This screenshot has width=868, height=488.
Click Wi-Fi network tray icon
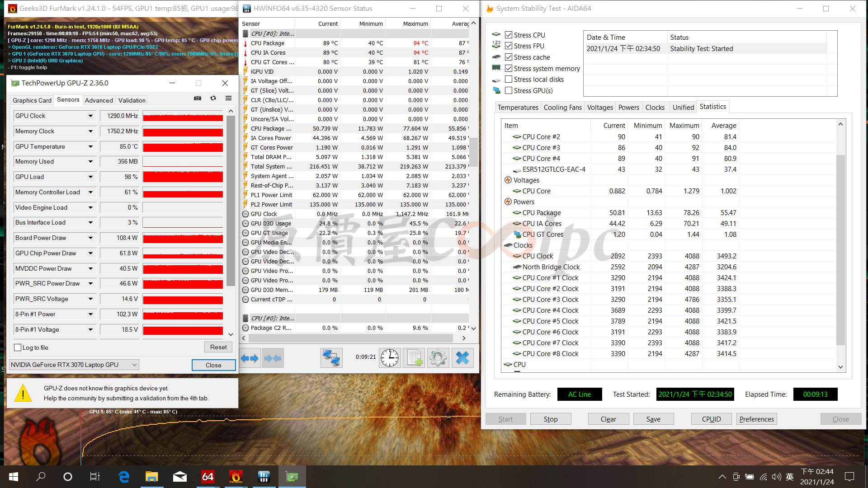coord(763,477)
